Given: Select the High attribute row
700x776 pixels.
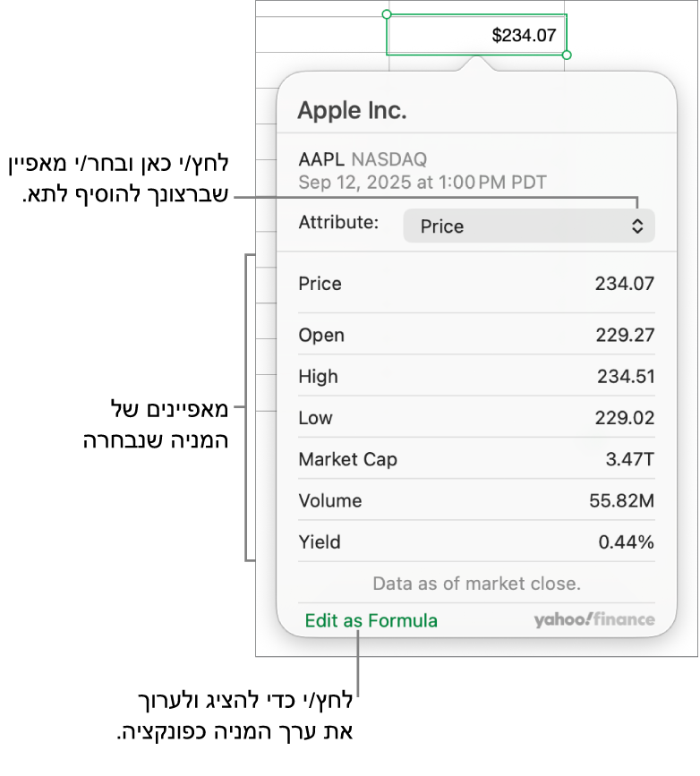Looking at the screenshot, I should point(476,377).
